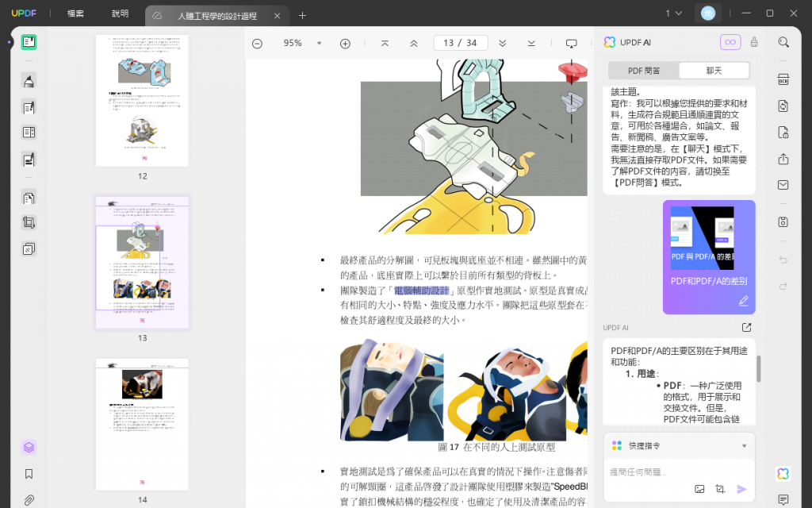This screenshot has height=508, width=812.
Task: Click the UPDF logo
Action: tap(24, 13)
